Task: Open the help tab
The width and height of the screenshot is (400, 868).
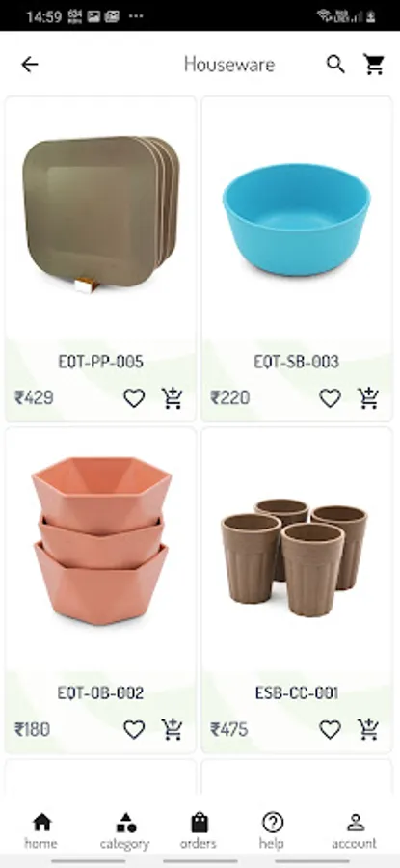Action: coord(272,830)
